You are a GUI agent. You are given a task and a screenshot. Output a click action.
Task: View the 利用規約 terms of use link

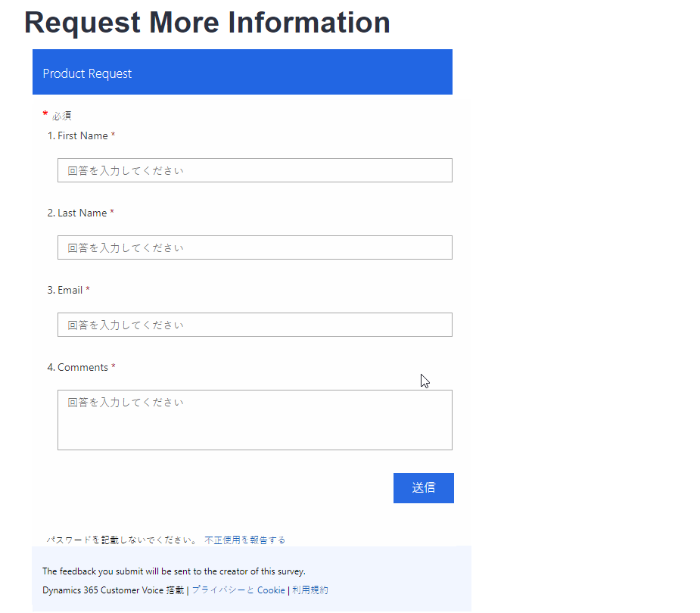tap(310, 590)
